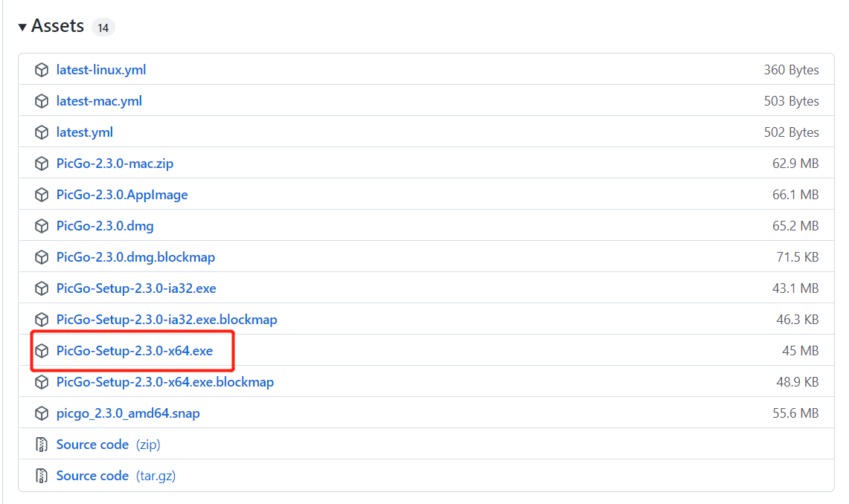
Task: Open PicGo-2.3.0.dmg.blockmap link
Action: click(135, 257)
